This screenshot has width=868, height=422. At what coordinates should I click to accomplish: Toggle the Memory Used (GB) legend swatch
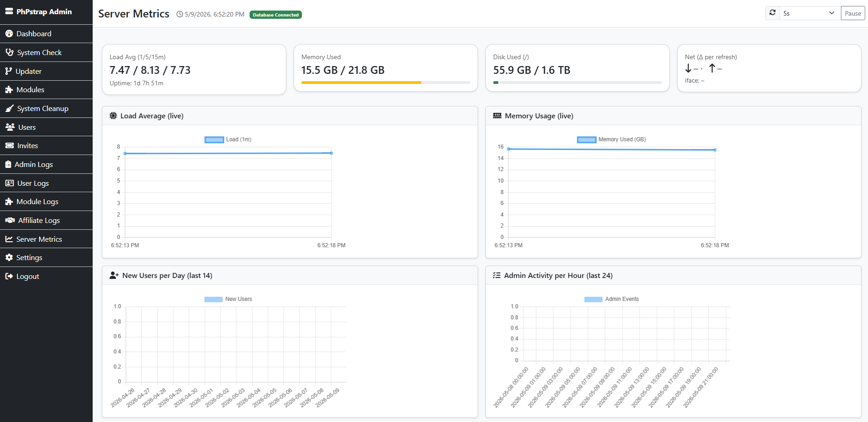[587, 139]
